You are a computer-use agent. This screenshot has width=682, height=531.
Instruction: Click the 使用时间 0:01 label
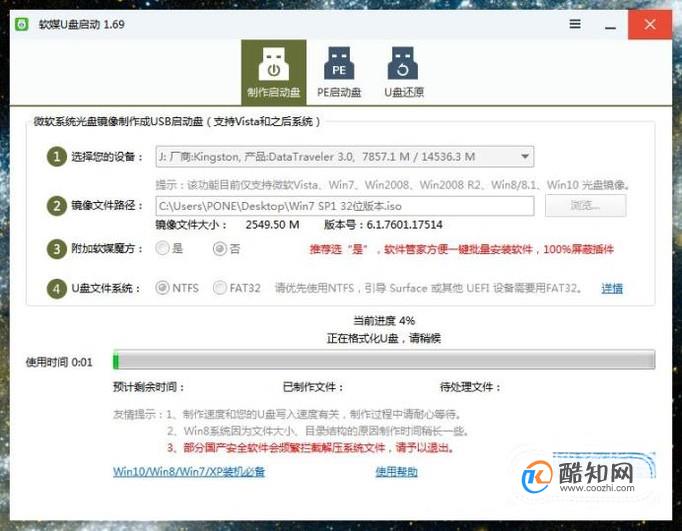pyautogui.click(x=59, y=362)
